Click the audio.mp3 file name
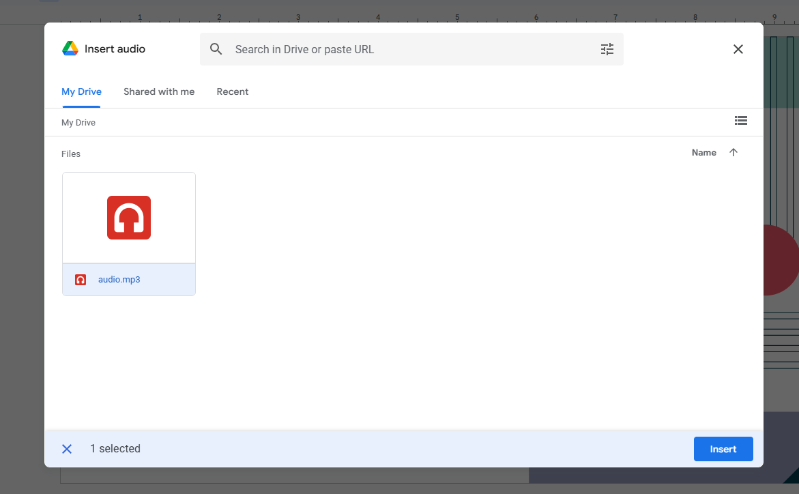Image resolution: width=799 pixels, height=494 pixels. click(x=119, y=280)
